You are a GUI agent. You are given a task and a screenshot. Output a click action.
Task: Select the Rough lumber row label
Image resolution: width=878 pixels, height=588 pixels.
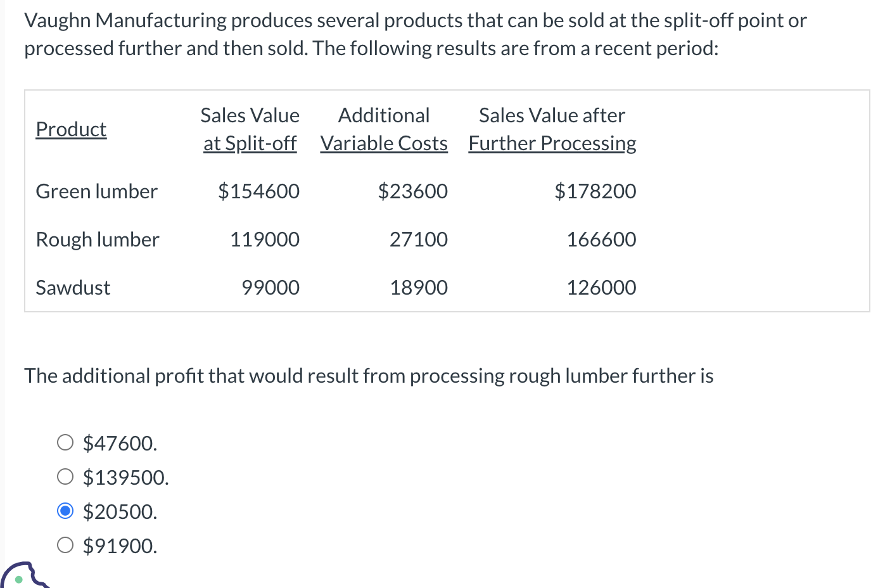(98, 240)
